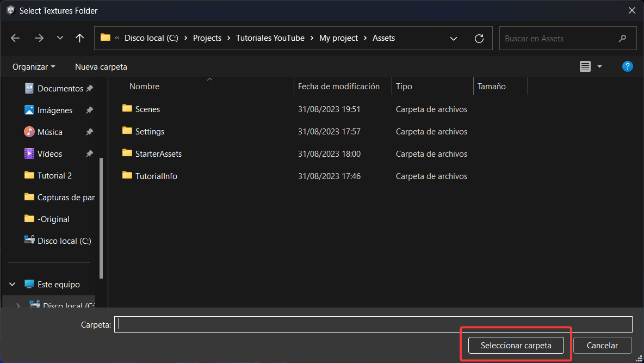Select Este equipo in the sidebar
Image resolution: width=644 pixels, height=363 pixels.
pyautogui.click(x=52, y=285)
